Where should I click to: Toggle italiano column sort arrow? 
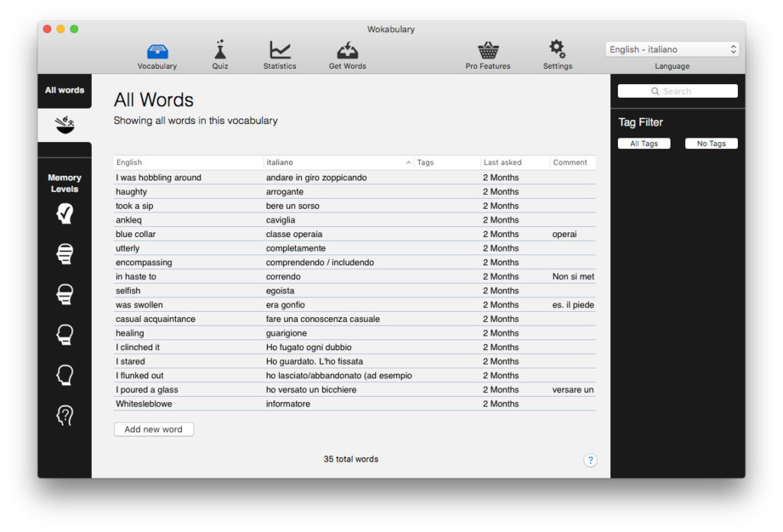point(408,163)
